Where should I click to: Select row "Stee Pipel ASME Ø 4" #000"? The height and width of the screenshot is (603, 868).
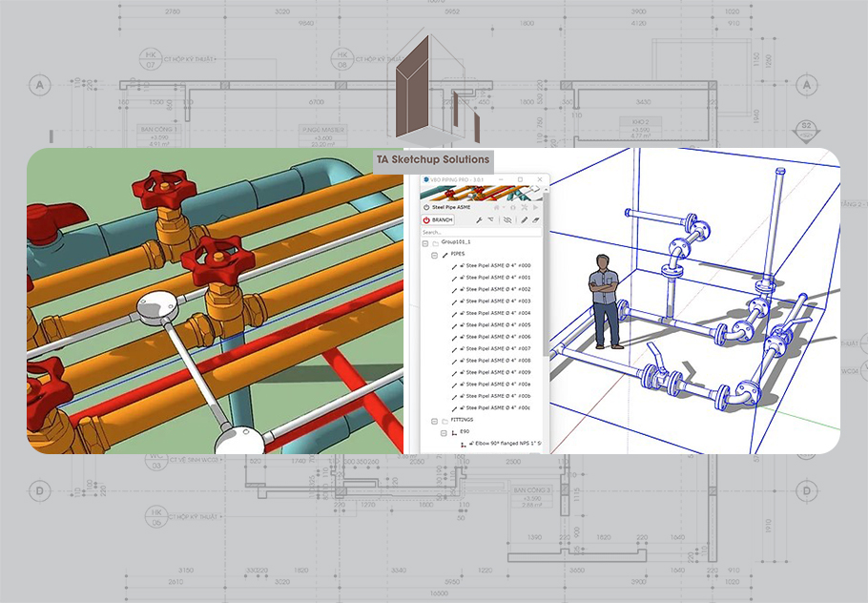pos(498,266)
